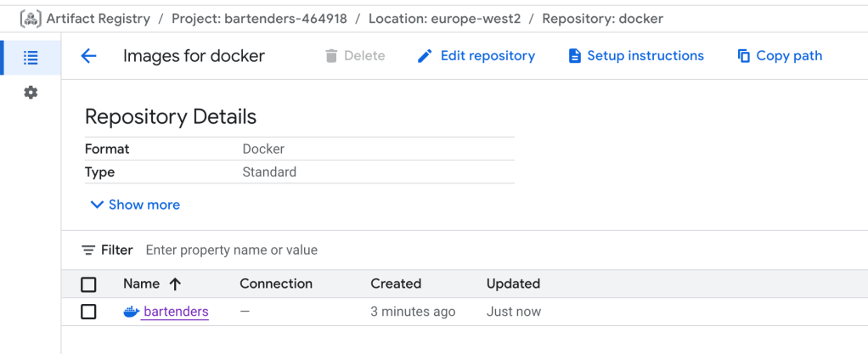
Task: Click the Setup instructions document icon
Action: tap(575, 56)
